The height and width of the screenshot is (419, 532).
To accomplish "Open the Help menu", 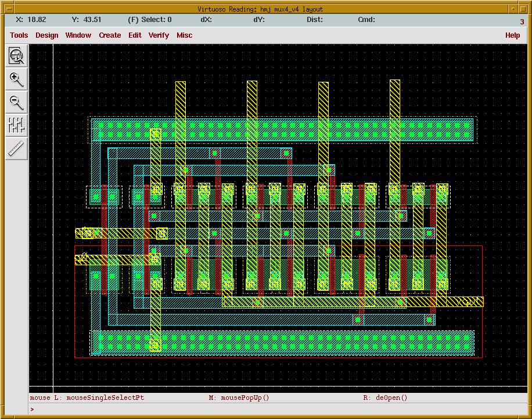I will coord(512,35).
